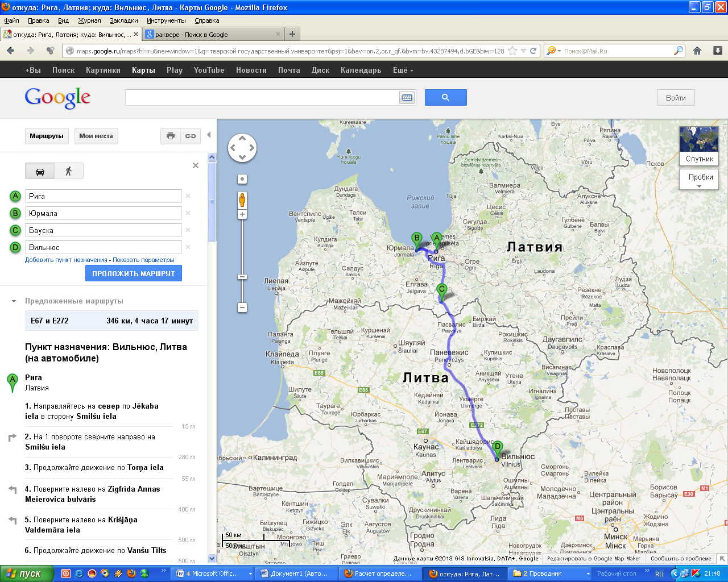Open the Правка menu
This screenshot has height=582, width=728.
[39, 20]
